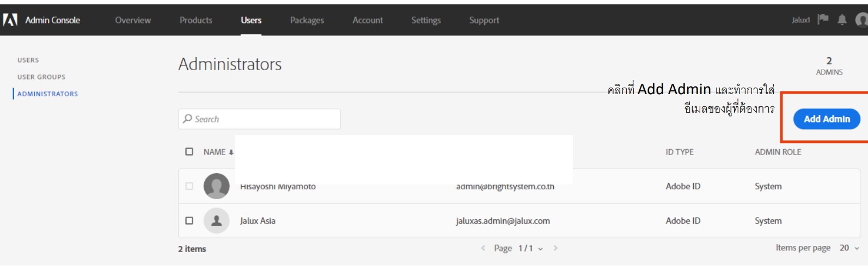
Task: Open the Overview tab
Action: 133,20
